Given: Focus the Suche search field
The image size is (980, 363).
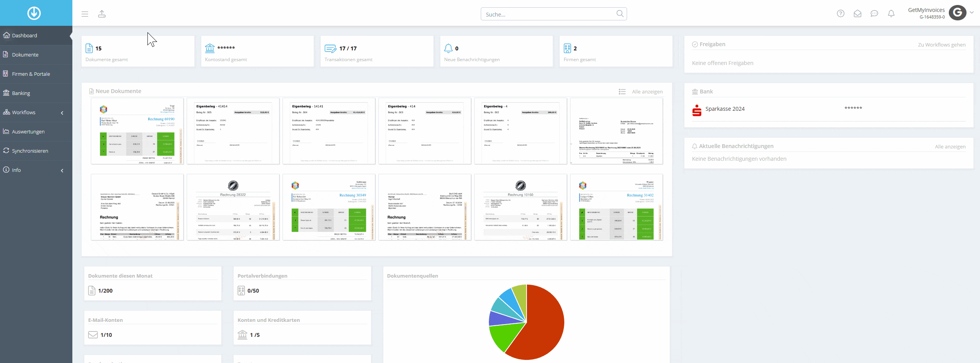Looking at the screenshot, I should [554, 14].
